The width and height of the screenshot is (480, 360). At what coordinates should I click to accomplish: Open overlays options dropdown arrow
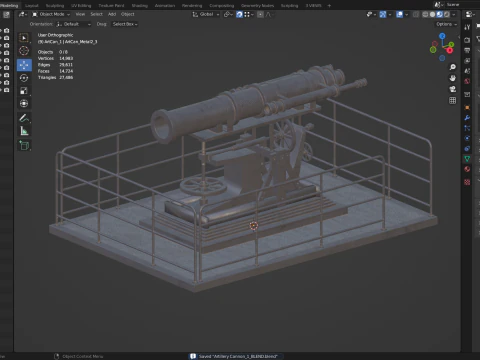pos(406,14)
